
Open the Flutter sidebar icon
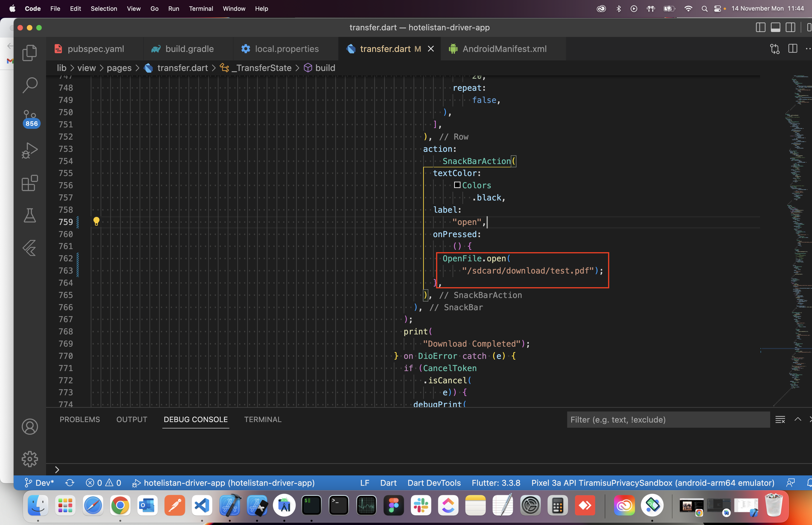[30, 248]
